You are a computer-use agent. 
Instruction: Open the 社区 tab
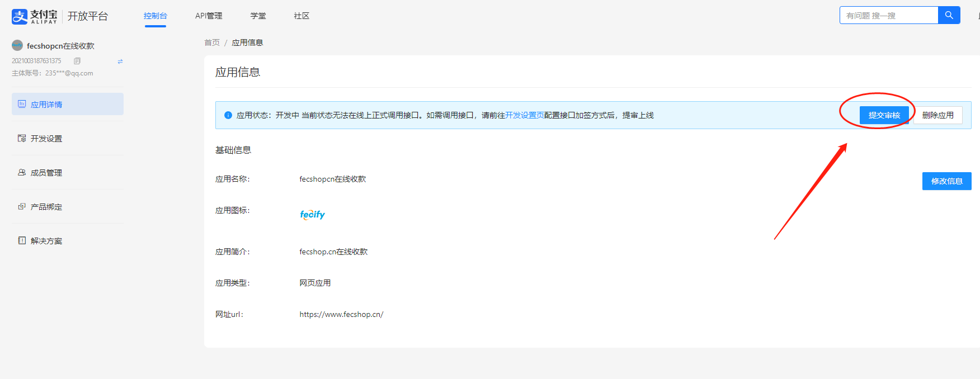pyautogui.click(x=302, y=16)
